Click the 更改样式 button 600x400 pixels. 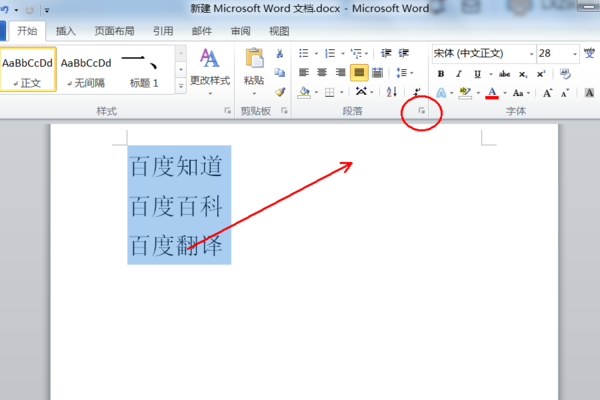coord(210,72)
